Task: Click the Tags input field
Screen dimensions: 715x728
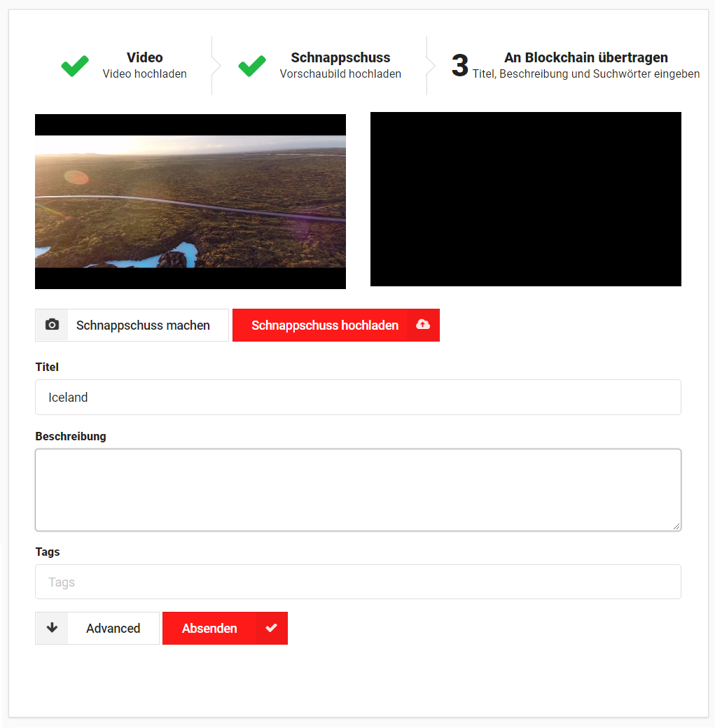Action: point(358,582)
